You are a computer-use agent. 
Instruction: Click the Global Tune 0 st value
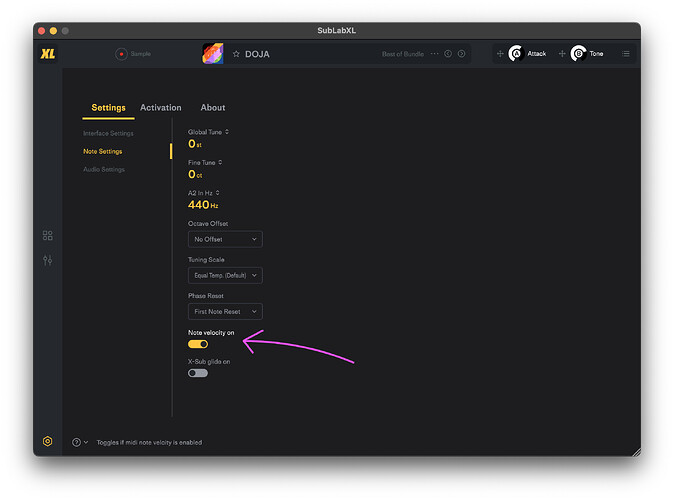195,144
